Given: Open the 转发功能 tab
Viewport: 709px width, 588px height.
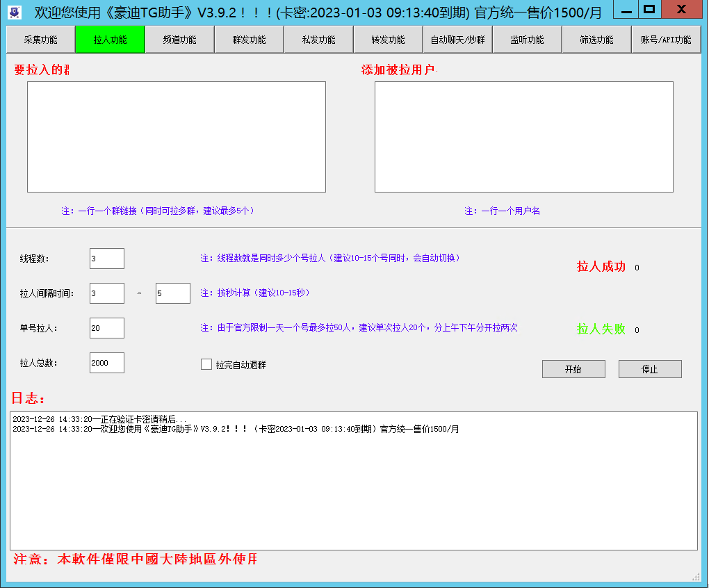Looking at the screenshot, I should (388, 40).
